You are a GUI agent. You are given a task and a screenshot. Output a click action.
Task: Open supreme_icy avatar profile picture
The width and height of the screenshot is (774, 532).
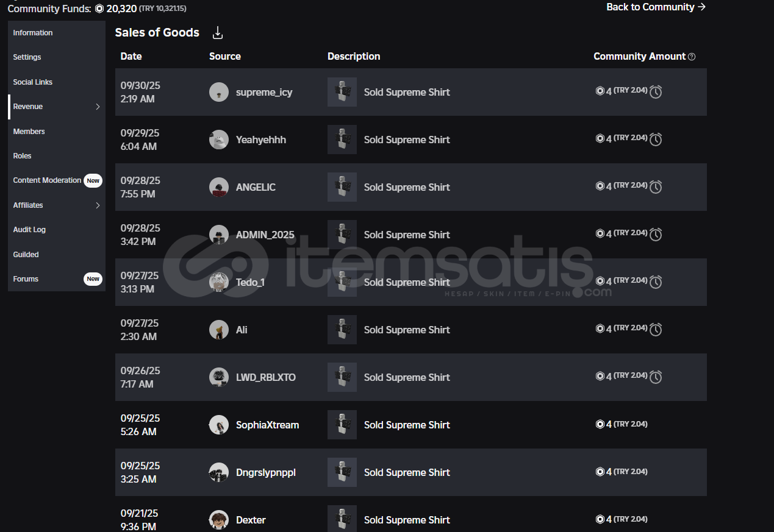[x=219, y=92]
